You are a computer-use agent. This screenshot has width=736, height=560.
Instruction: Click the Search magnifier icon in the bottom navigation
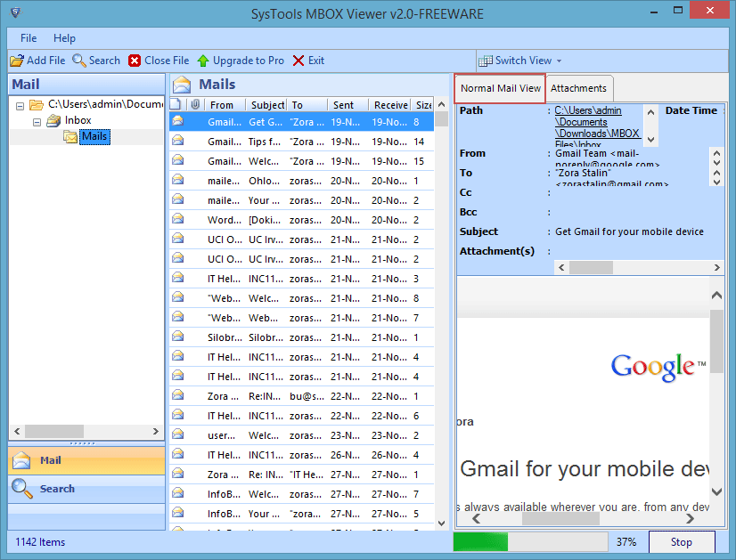21,488
